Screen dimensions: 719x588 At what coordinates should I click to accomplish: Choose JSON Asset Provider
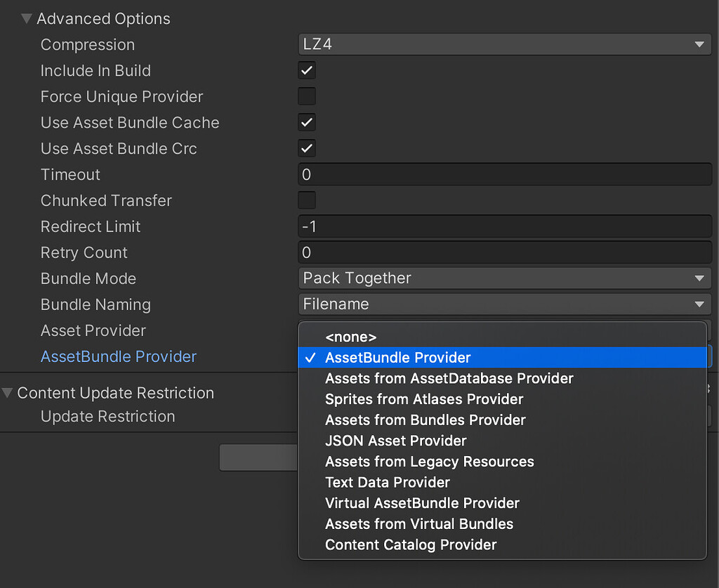395,441
